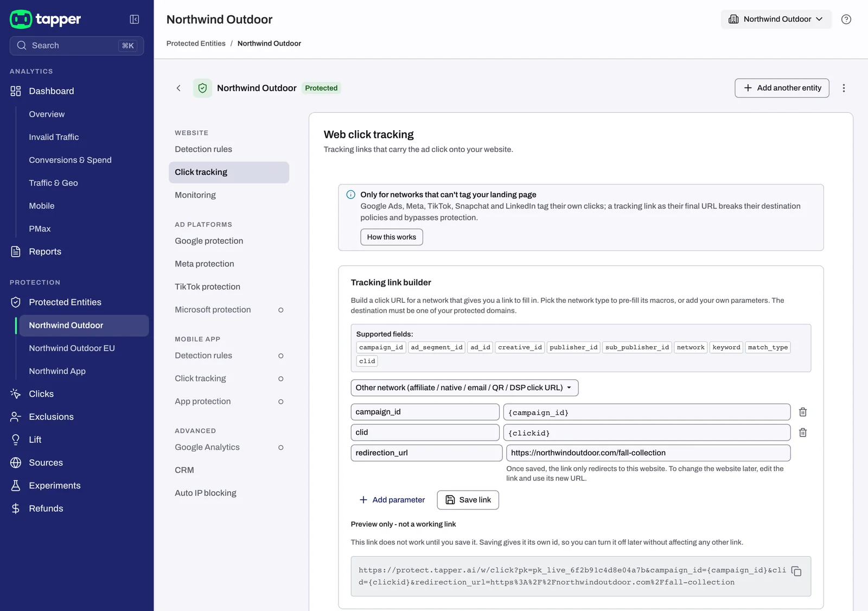Click the Sources globe icon

click(16, 463)
